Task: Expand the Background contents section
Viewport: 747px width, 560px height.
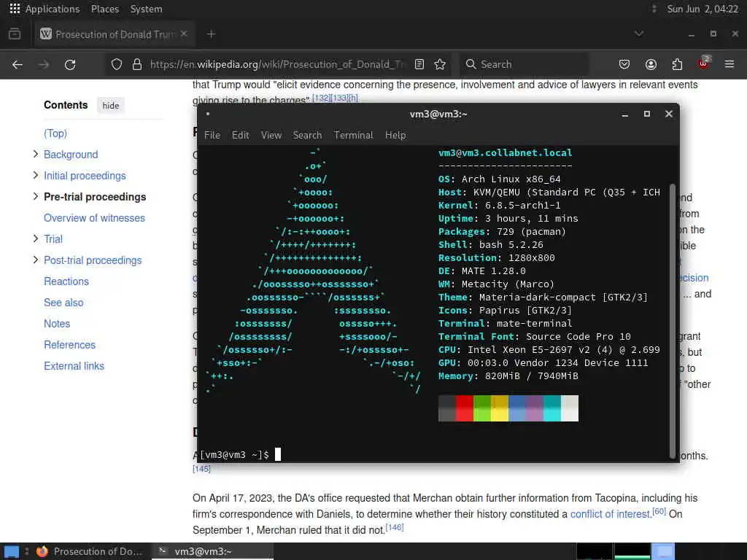Action: (x=35, y=154)
